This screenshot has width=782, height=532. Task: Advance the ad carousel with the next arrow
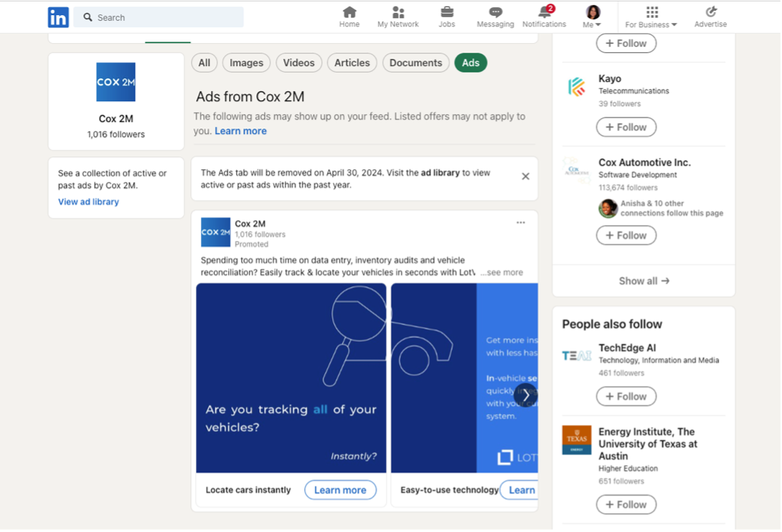point(526,394)
